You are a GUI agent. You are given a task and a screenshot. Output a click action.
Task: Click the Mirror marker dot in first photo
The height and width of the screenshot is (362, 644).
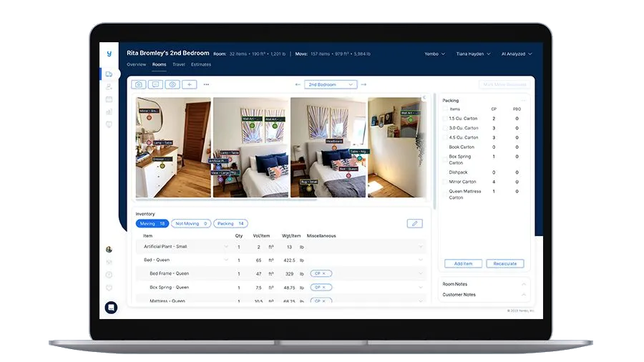(x=149, y=117)
